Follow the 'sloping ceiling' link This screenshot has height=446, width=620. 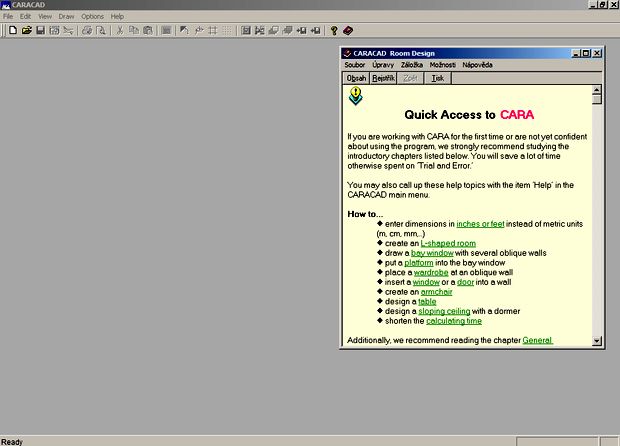tap(444, 311)
